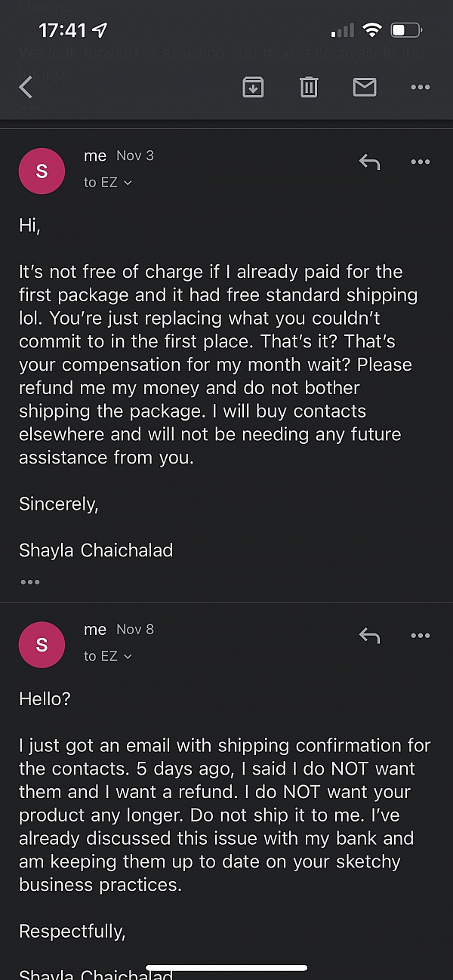Go back using the left chevron arrow
This screenshot has height=980, width=453.
click(26, 88)
